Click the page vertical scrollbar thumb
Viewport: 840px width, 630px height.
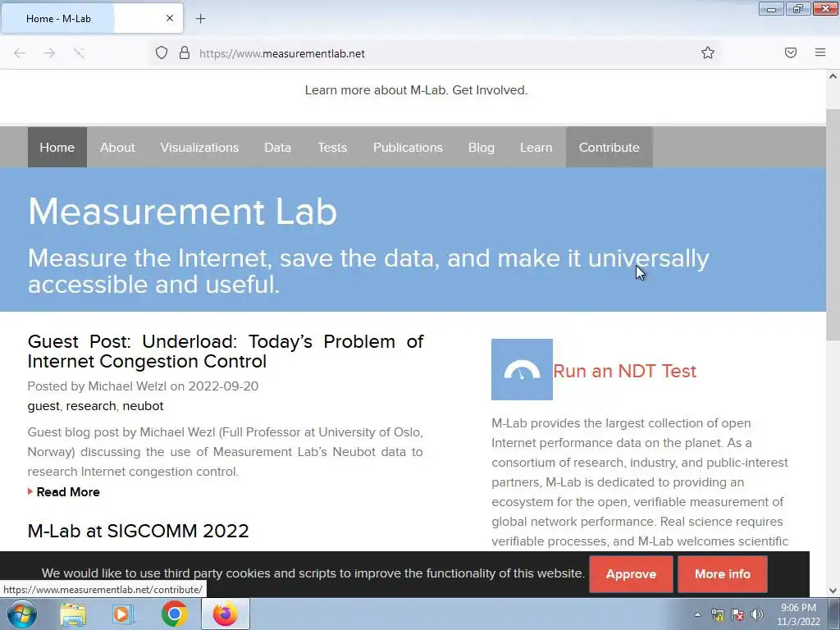(833, 224)
